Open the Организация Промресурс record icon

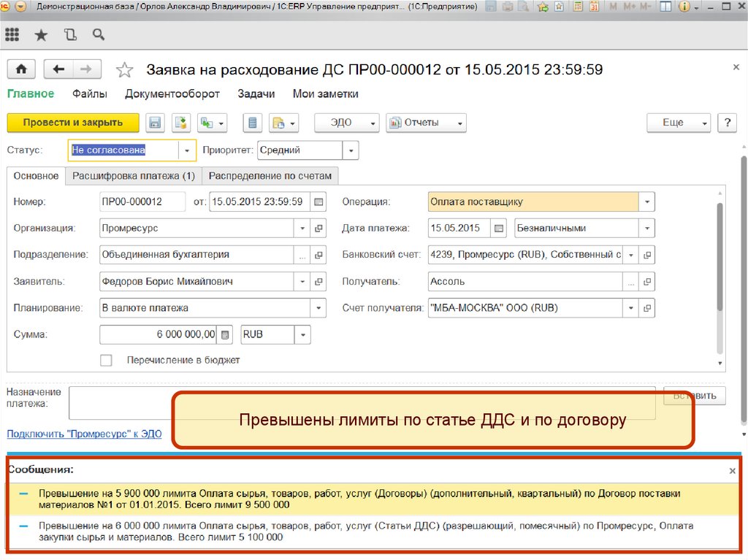(318, 229)
